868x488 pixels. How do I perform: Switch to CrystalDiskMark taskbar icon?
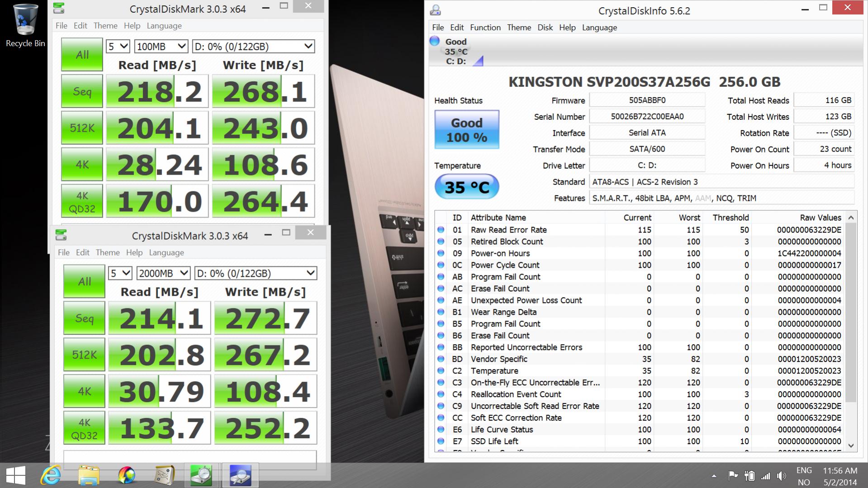tap(202, 475)
